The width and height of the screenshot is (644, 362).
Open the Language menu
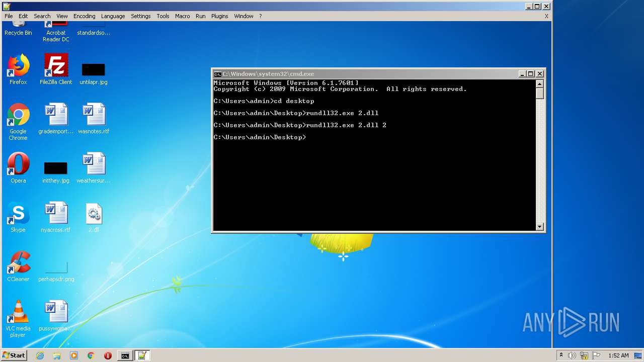click(x=113, y=16)
